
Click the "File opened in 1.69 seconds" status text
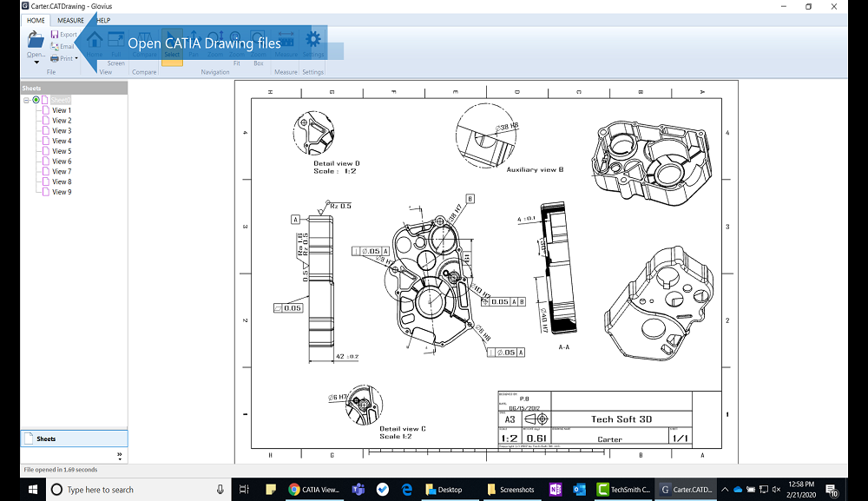click(x=61, y=470)
